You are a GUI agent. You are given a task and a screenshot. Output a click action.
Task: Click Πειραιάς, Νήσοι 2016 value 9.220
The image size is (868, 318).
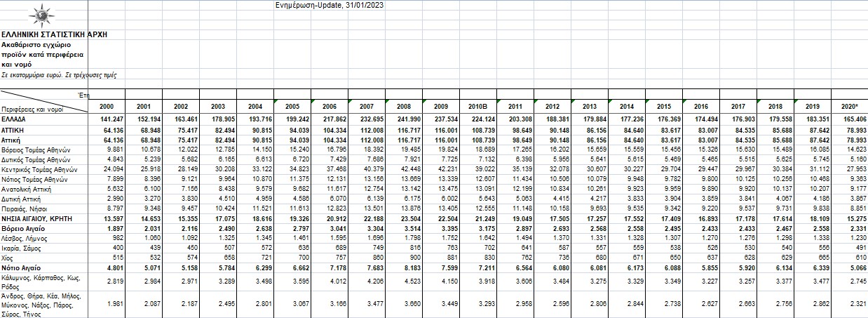(709, 208)
